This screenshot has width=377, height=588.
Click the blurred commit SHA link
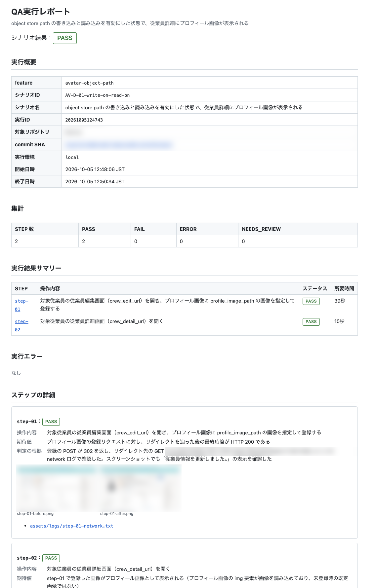(119, 145)
